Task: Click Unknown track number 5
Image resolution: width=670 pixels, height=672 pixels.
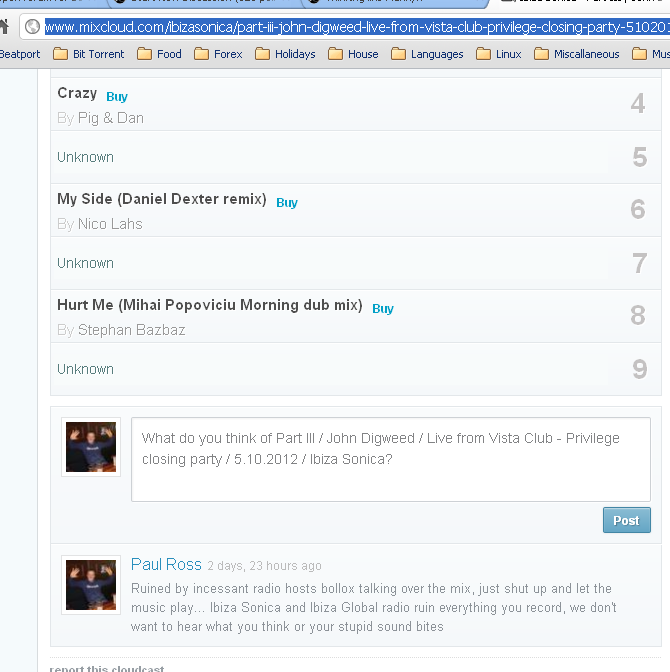Action: [85, 157]
